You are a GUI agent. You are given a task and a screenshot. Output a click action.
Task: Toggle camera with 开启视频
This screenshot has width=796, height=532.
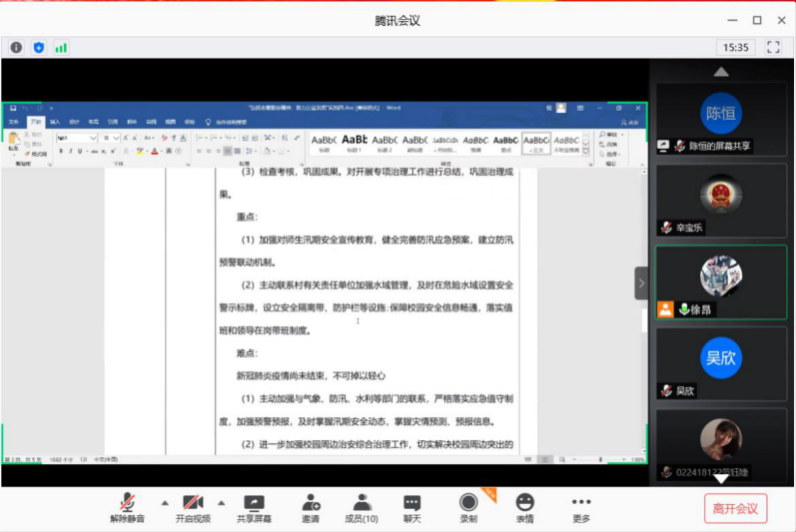click(193, 502)
